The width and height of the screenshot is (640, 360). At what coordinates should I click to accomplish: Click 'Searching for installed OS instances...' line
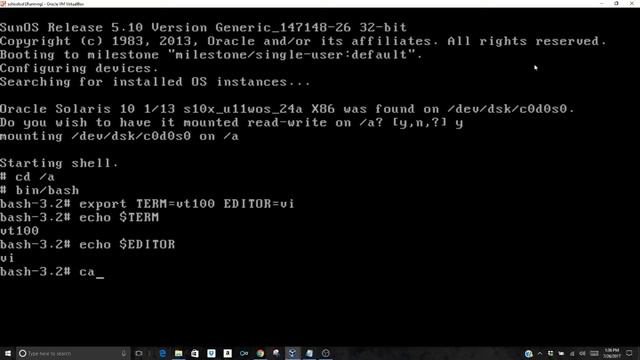point(155,82)
